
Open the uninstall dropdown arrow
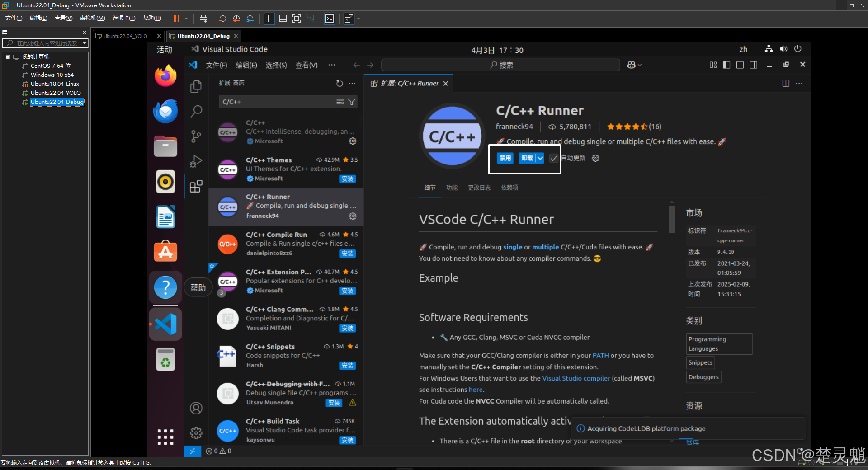tap(540, 158)
